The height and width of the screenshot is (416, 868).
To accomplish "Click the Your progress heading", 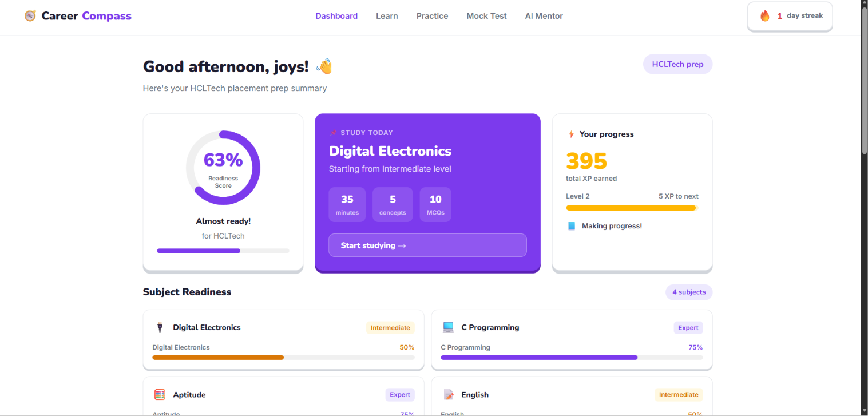I will 607,134.
